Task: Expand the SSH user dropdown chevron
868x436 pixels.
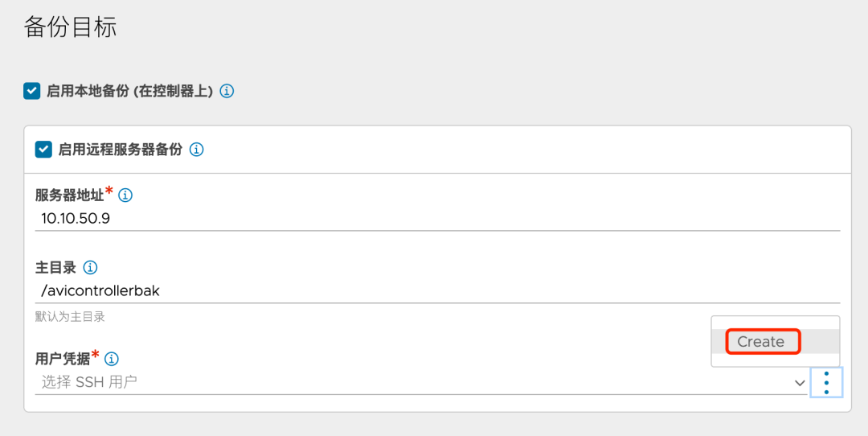Action: point(800,383)
